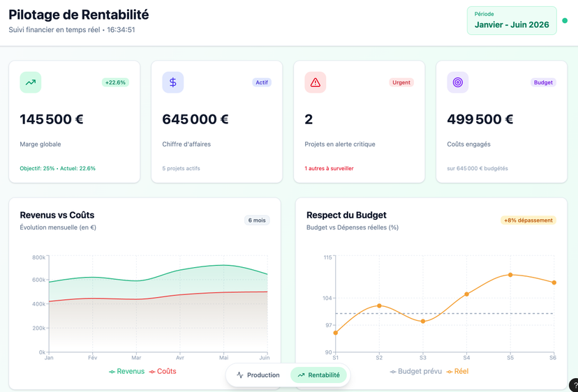Click the Urgent badge on alert card
578x392 pixels.
[x=401, y=82]
